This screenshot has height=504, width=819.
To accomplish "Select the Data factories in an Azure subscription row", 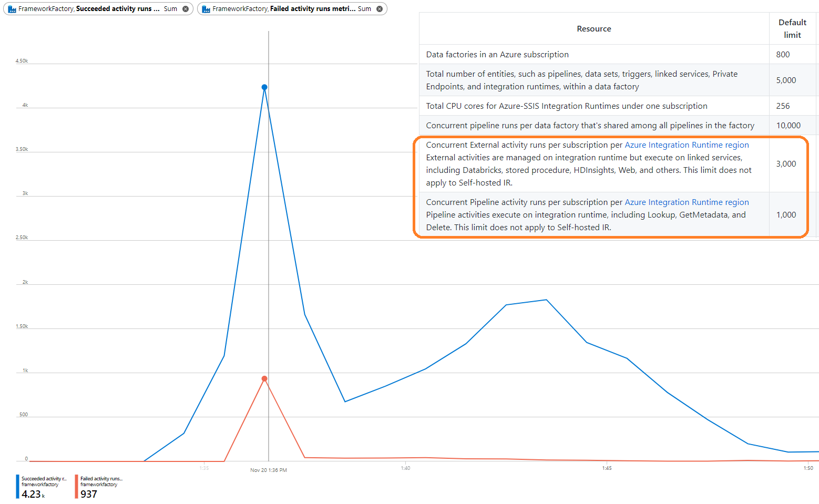I will [497, 55].
